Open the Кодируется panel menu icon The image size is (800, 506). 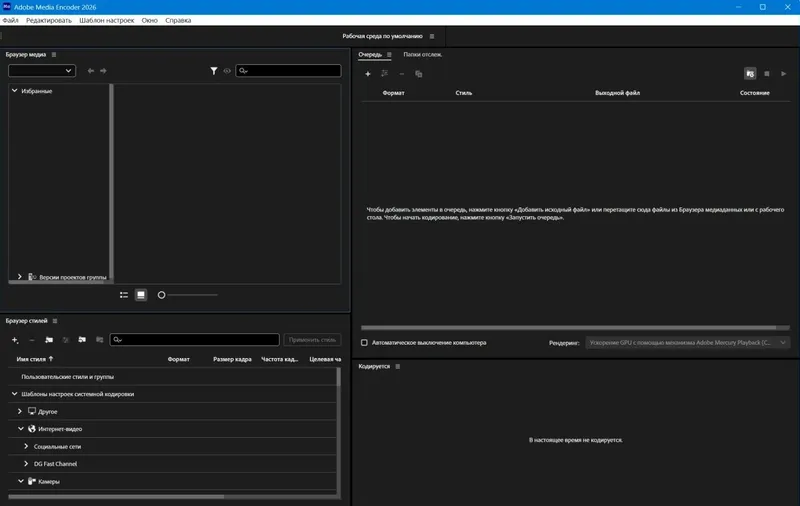(x=397, y=367)
